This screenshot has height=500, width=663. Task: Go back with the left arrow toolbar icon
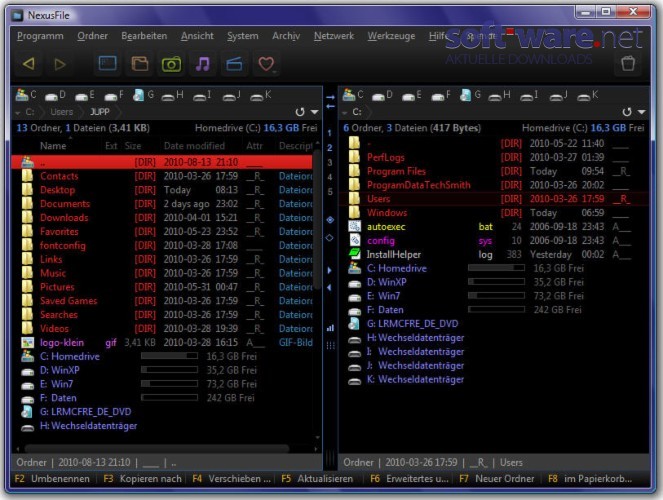[29, 64]
